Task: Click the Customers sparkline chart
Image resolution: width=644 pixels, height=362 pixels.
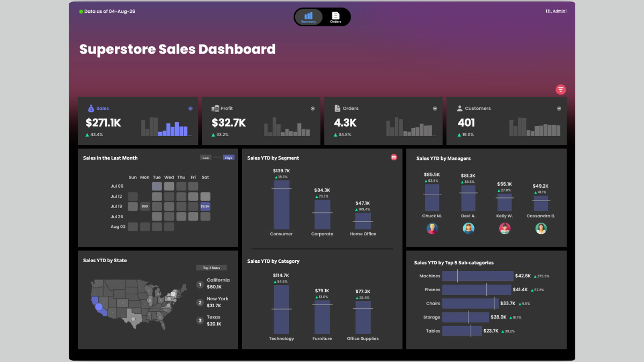Action: (x=535, y=126)
